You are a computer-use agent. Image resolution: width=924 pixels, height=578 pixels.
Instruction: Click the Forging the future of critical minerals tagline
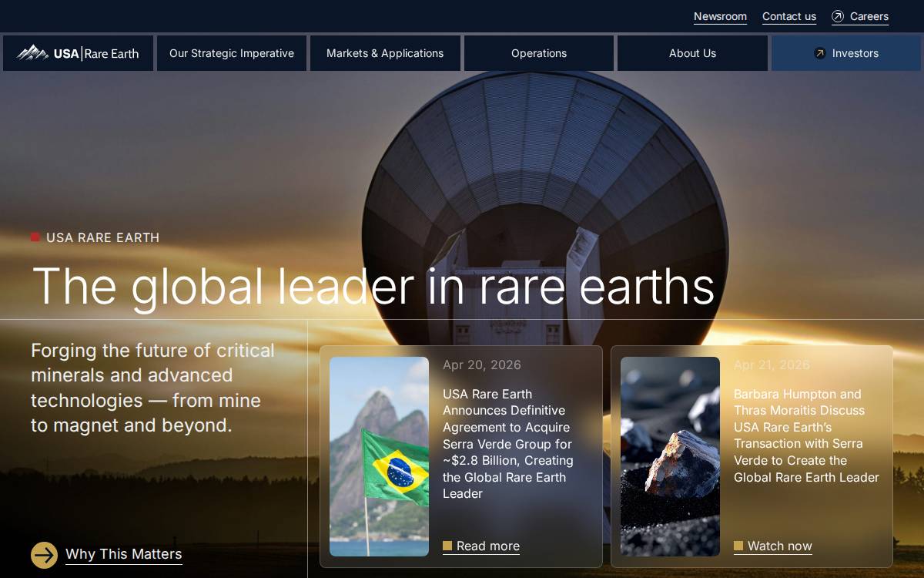point(153,388)
